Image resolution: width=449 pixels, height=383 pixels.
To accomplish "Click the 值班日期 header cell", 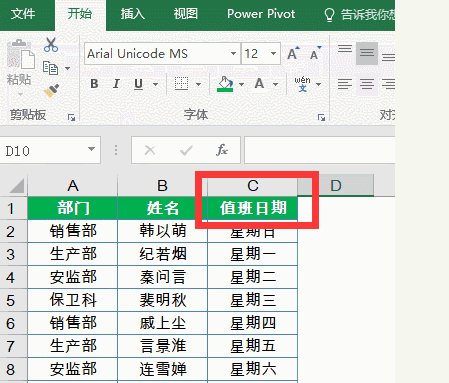I will coord(253,208).
